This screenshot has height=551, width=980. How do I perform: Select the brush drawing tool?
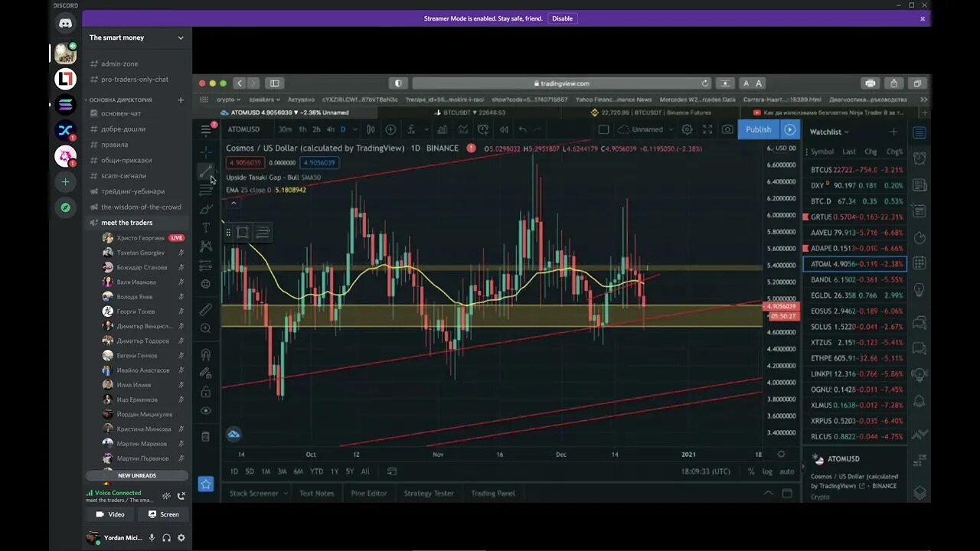205,209
